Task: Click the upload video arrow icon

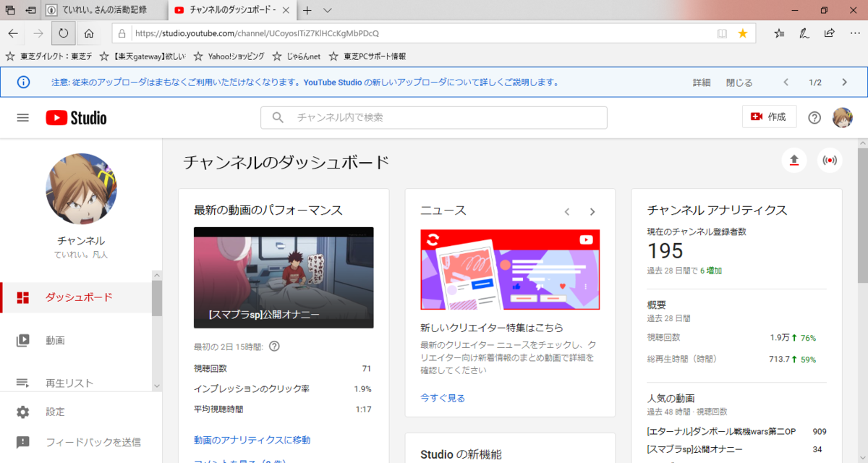Action: 793,160
